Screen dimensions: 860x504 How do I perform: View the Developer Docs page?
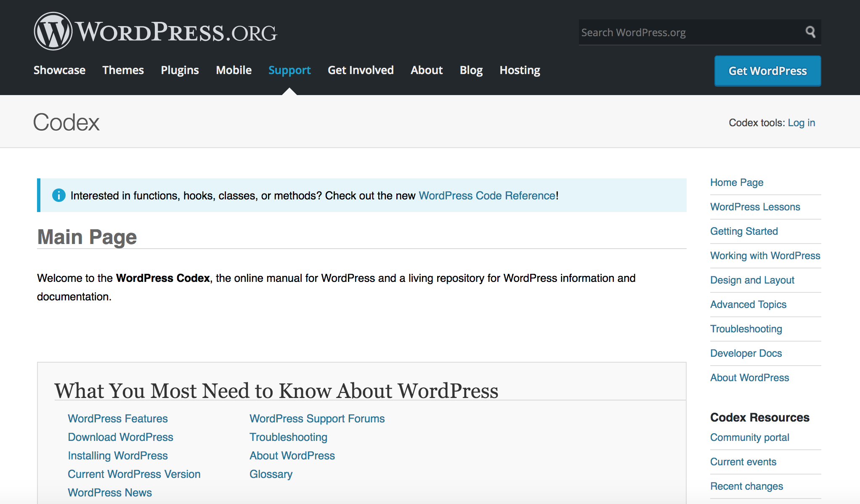pyautogui.click(x=746, y=353)
